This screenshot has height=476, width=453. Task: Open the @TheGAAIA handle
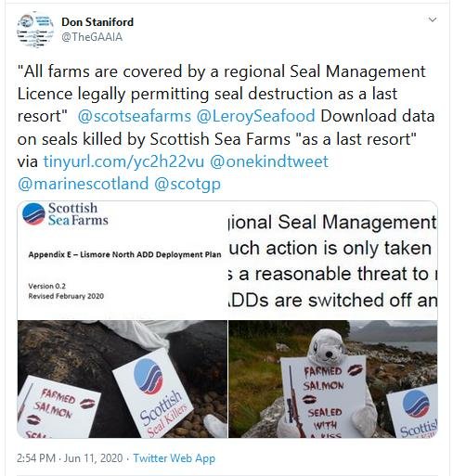[x=92, y=37]
